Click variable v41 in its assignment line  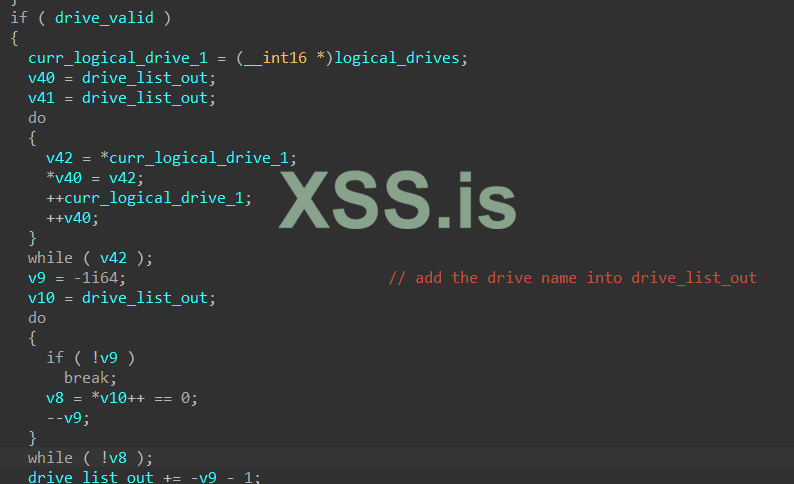(42, 98)
